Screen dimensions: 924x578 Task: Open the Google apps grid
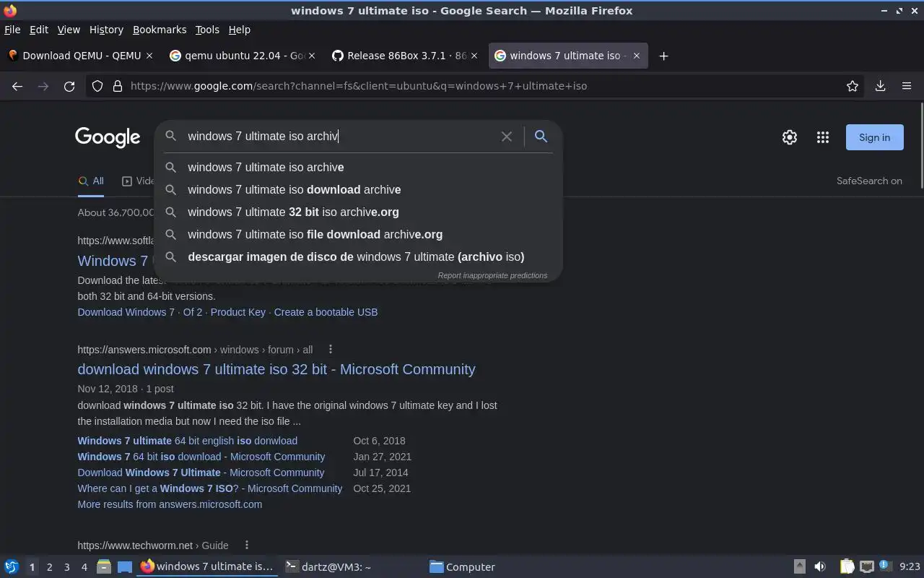pos(823,137)
